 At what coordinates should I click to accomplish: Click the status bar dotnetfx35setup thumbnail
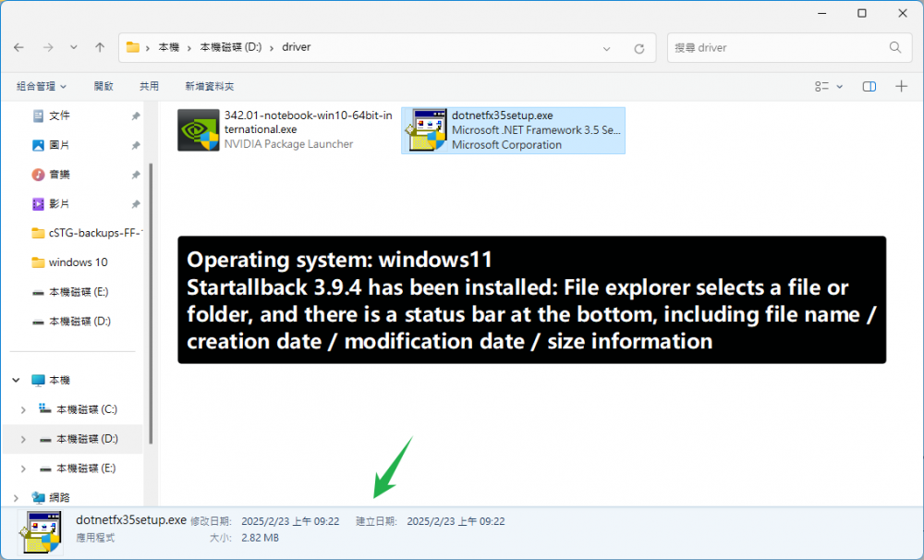pos(40,532)
